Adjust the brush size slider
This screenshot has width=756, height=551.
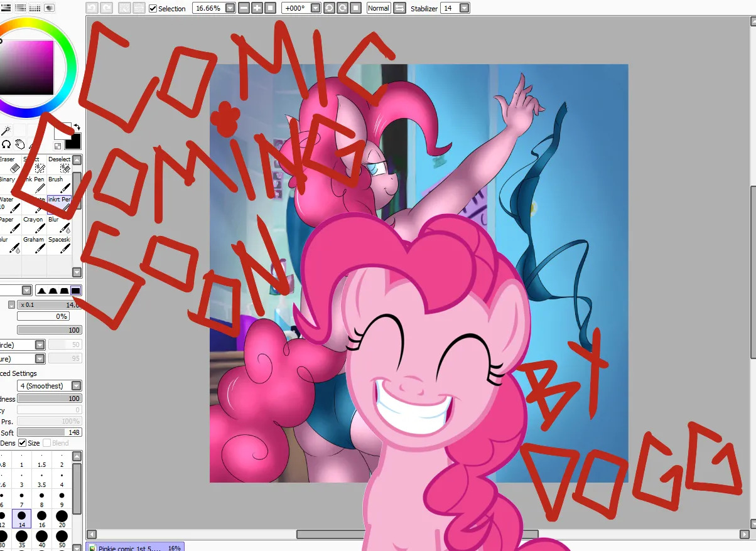click(x=49, y=305)
